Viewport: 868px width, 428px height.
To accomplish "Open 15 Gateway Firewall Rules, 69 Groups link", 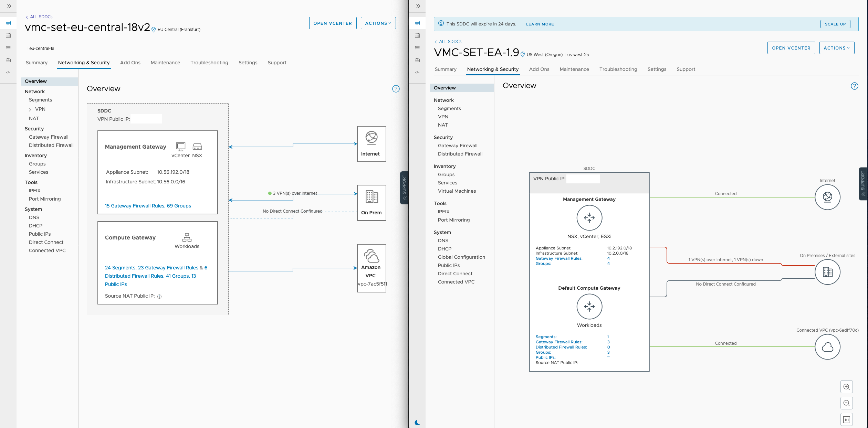I will click(x=148, y=206).
